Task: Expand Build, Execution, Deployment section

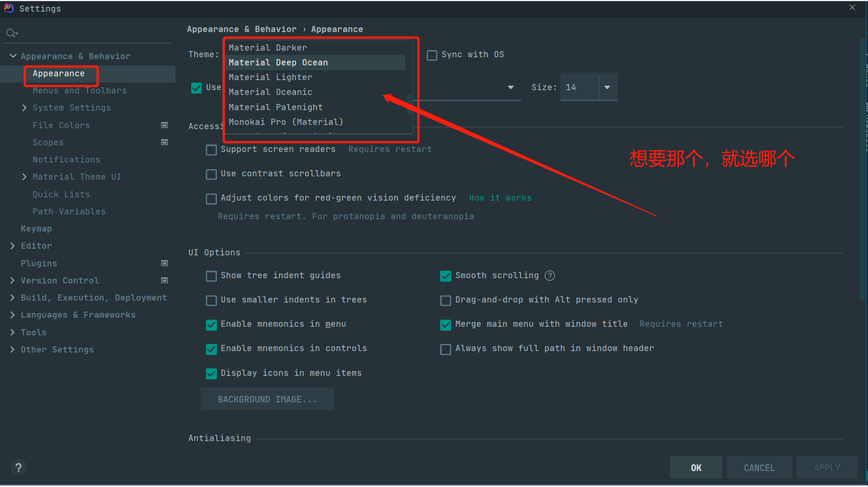Action: 13,298
